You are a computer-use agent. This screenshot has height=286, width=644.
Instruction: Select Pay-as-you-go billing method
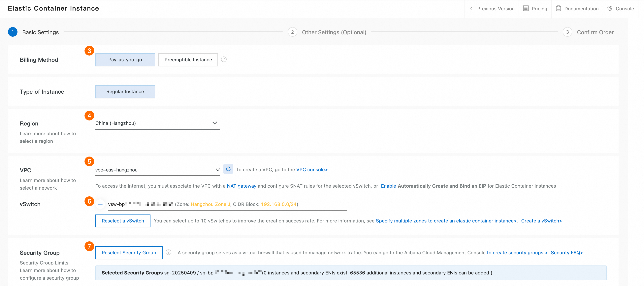[x=125, y=60]
